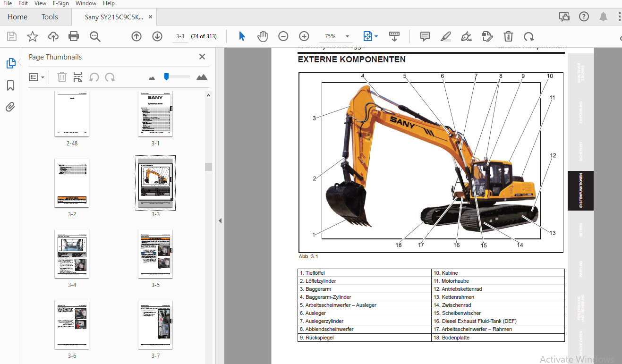Print the document with the printer icon
The image size is (622, 364).
74,36
